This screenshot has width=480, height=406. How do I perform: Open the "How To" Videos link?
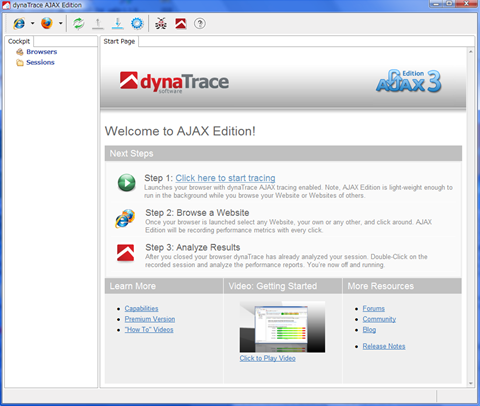149,330
